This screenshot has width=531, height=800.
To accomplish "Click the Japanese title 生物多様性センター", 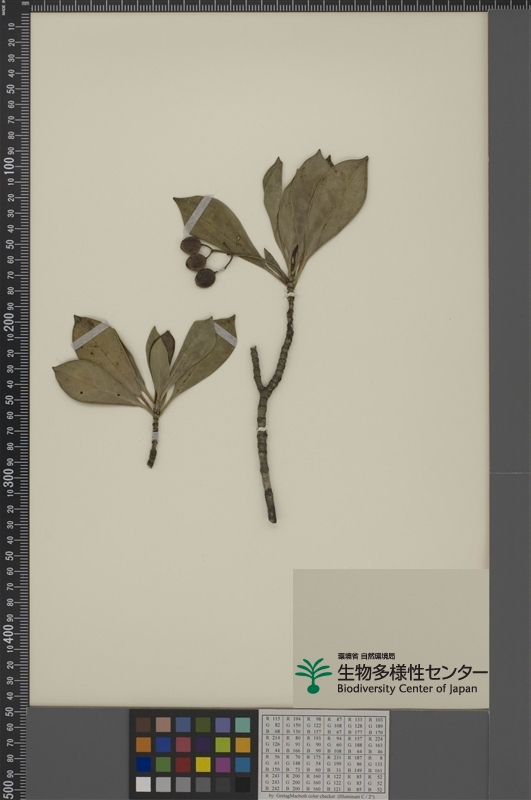I will 412,673.
